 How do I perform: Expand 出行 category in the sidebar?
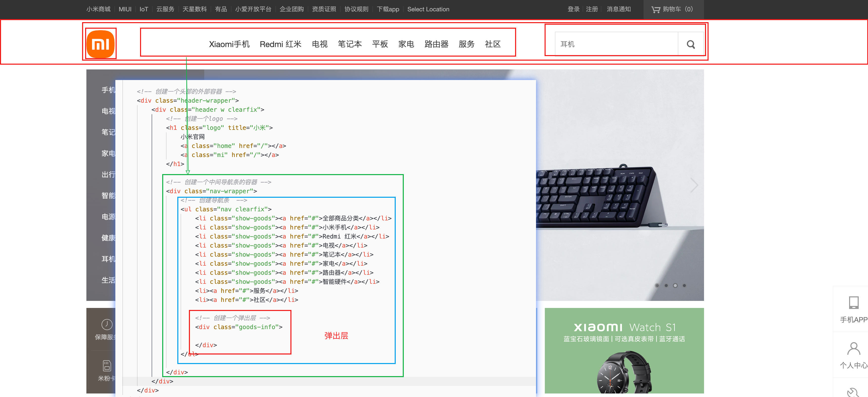(x=108, y=174)
